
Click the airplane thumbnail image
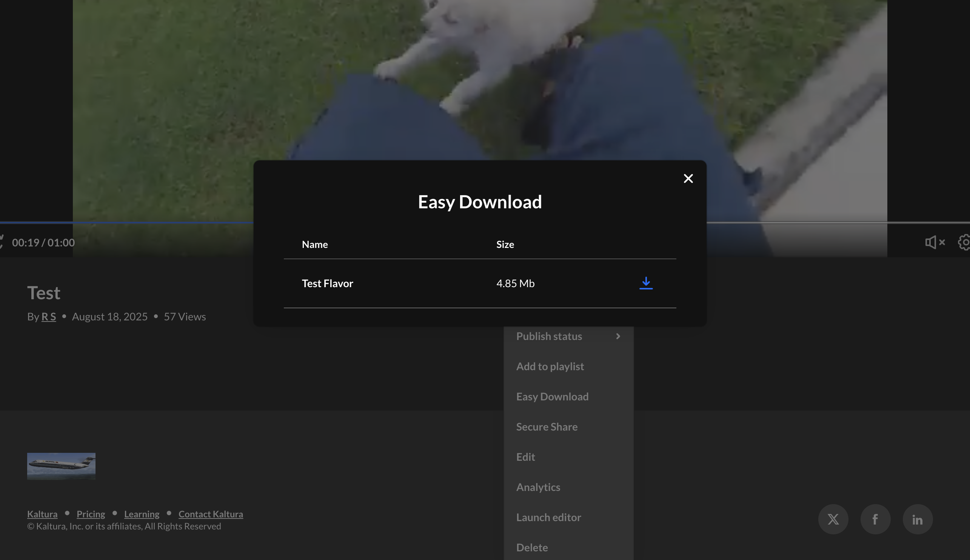pos(61,466)
